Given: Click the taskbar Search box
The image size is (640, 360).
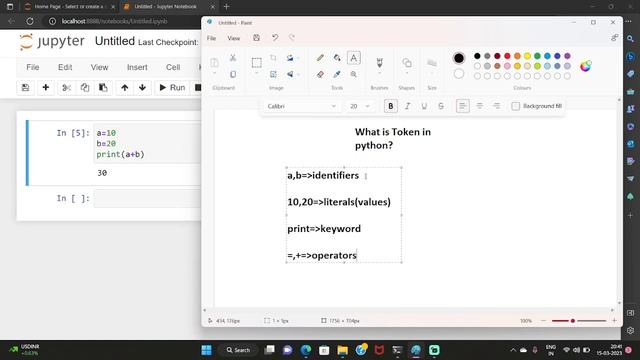Looking at the screenshot, I should point(238,350).
